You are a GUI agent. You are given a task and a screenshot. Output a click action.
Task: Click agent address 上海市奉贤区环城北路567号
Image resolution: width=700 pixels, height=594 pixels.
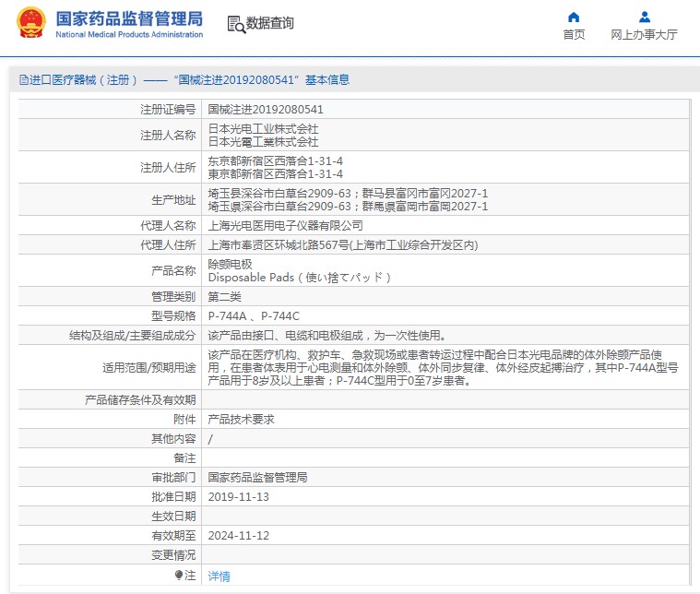pyautogui.click(x=279, y=245)
